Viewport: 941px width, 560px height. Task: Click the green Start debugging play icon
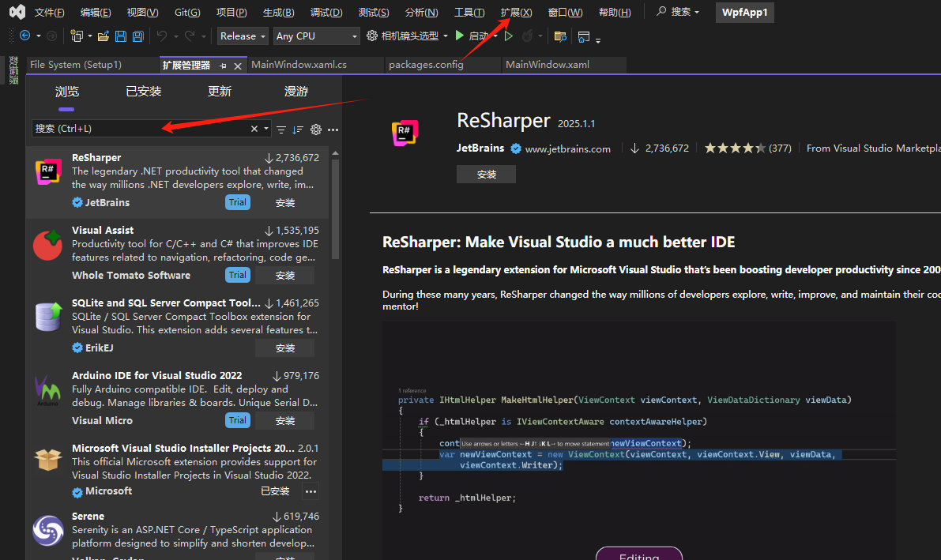[x=460, y=36]
